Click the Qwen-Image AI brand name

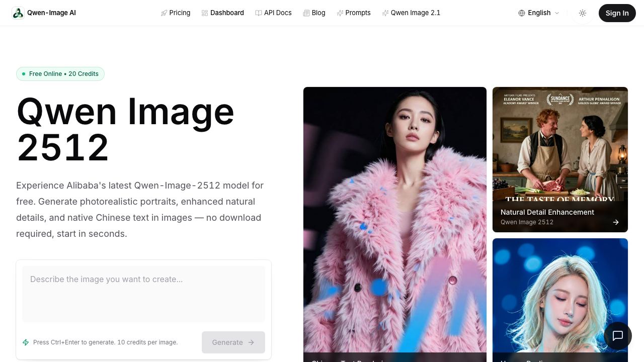(51, 13)
